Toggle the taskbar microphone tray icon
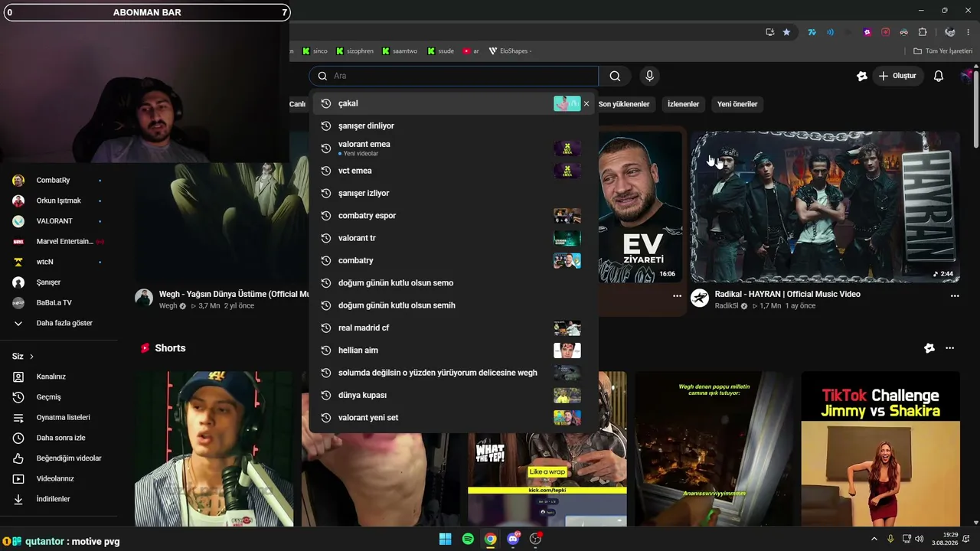980x551 pixels. tap(890, 539)
